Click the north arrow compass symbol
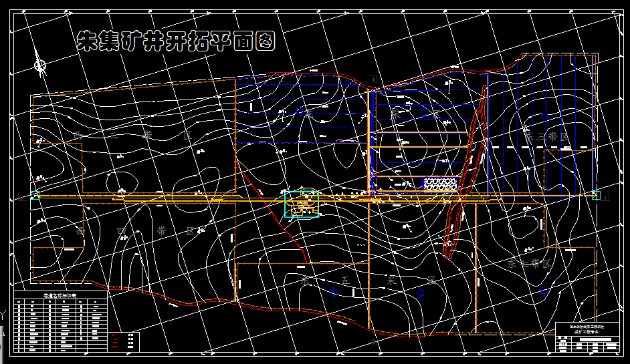630x364 pixels. coord(39,63)
